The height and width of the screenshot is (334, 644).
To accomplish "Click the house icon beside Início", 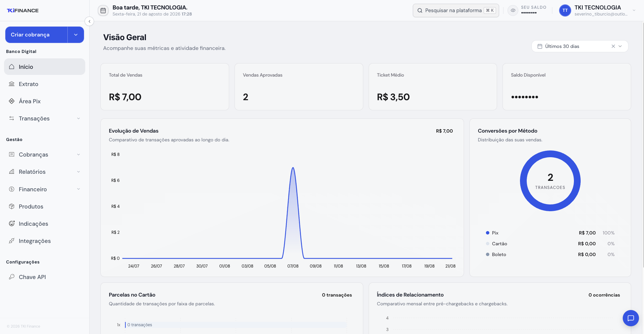I will [x=12, y=67].
